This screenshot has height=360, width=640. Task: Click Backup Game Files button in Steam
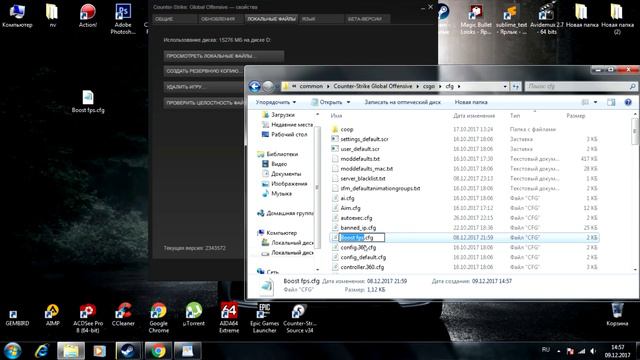click(x=204, y=71)
